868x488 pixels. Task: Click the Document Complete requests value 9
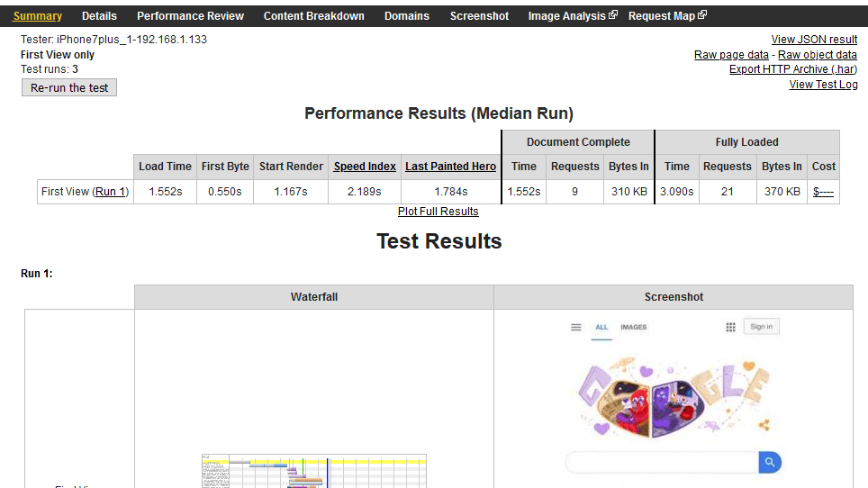tap(574, 192)
